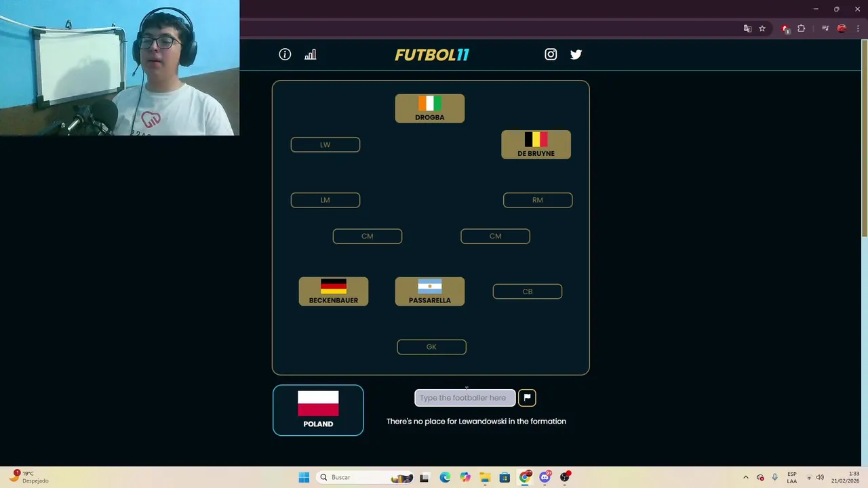This screenshot has height=488, width=868.
Task: Open Task View on the taskbar
Action: click(x=425, y=477)
